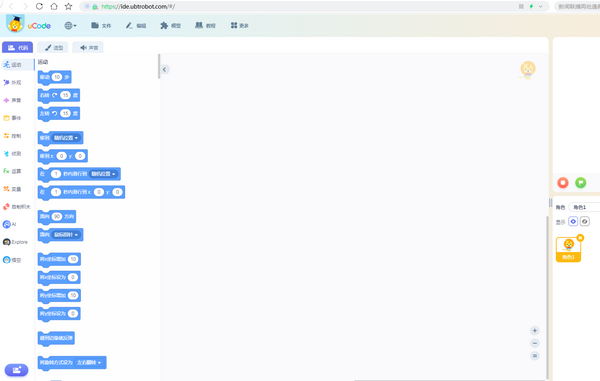This screenshot has height=381, width=600.
Task: Delete sprite 角色1 with its x badge
Action: click(x=580, y=238)
